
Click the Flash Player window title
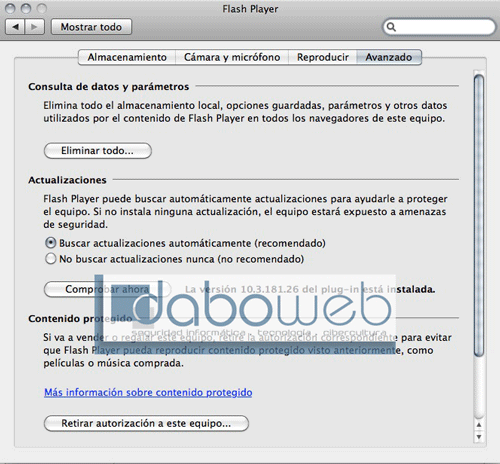250,9
